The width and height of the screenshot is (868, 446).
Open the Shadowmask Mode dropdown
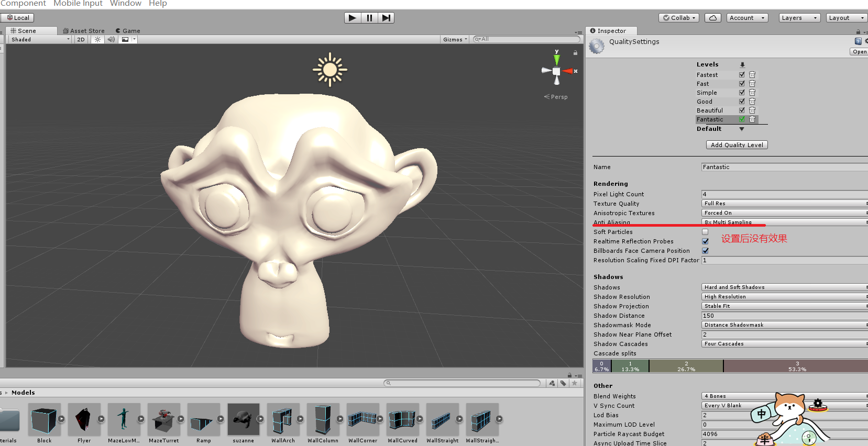785,325
